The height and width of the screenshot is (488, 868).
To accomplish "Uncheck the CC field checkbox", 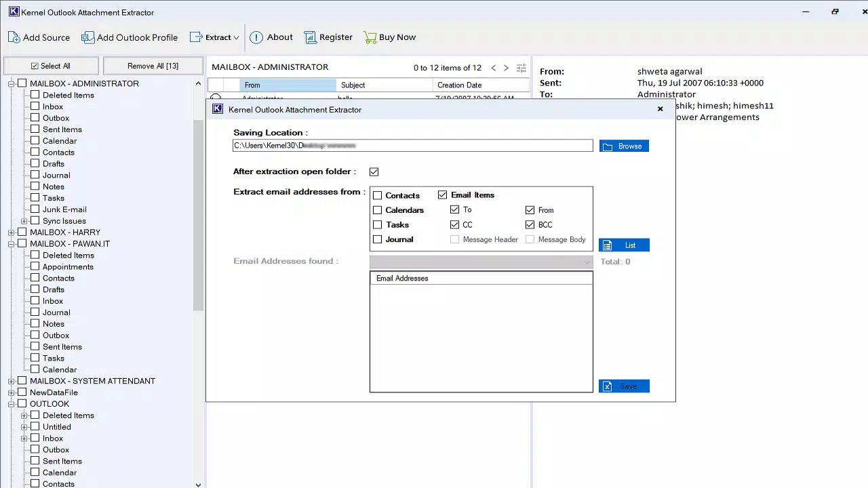I will coord(455,225).
